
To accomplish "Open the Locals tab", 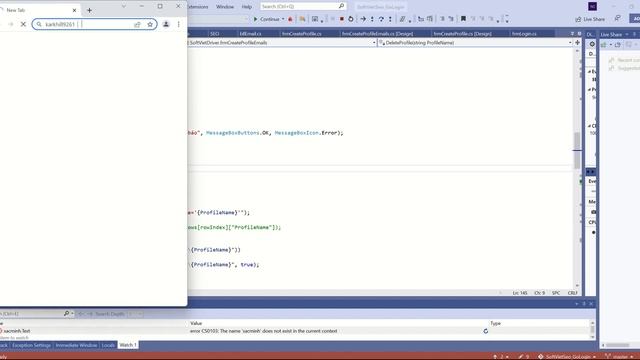I will [108, 345].
